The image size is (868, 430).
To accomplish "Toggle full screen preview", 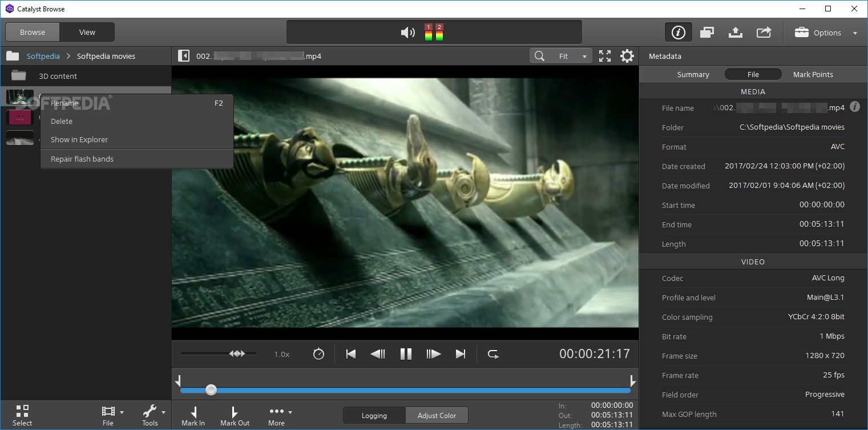I will point(605,56).
